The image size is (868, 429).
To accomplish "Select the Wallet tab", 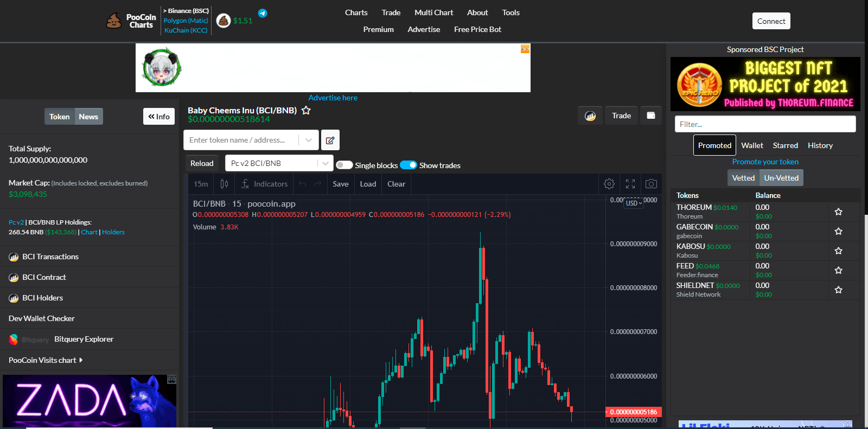I will (x=752, y=145).
